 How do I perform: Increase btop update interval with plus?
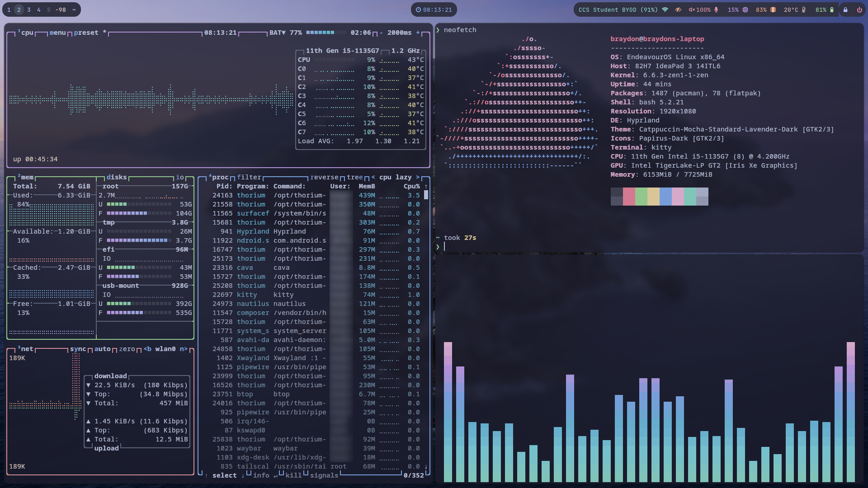pos(417,33)
